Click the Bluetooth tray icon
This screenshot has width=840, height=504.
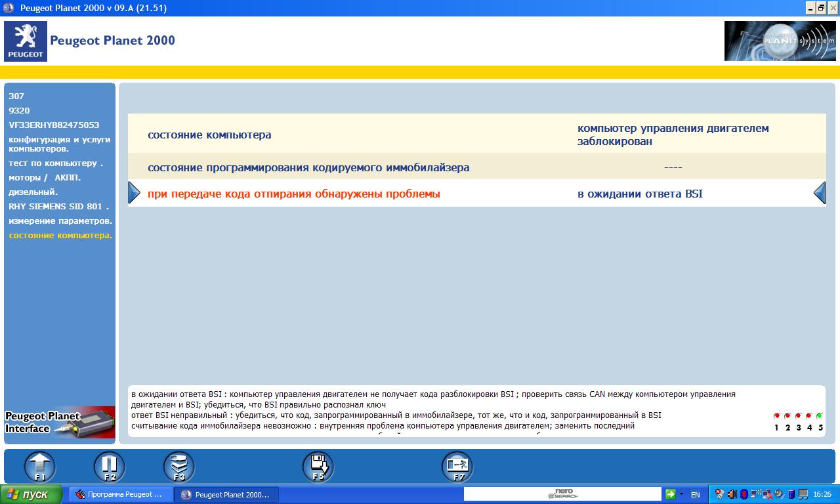[744, 494]
